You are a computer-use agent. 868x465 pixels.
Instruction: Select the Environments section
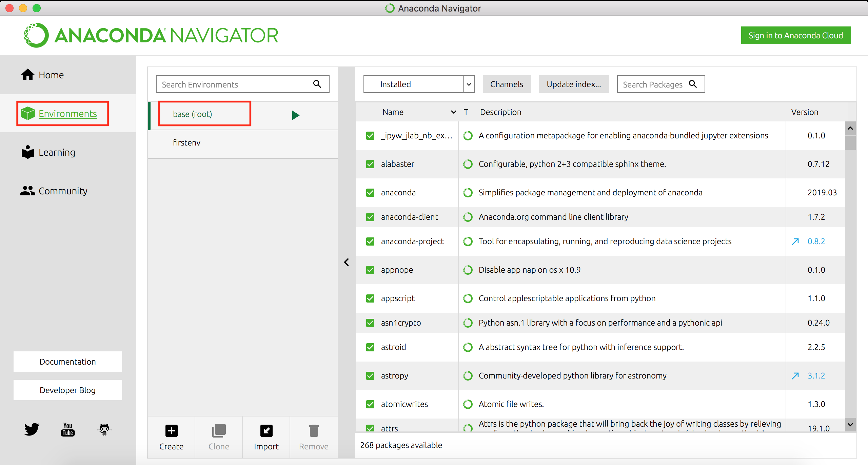pos(67,114)
